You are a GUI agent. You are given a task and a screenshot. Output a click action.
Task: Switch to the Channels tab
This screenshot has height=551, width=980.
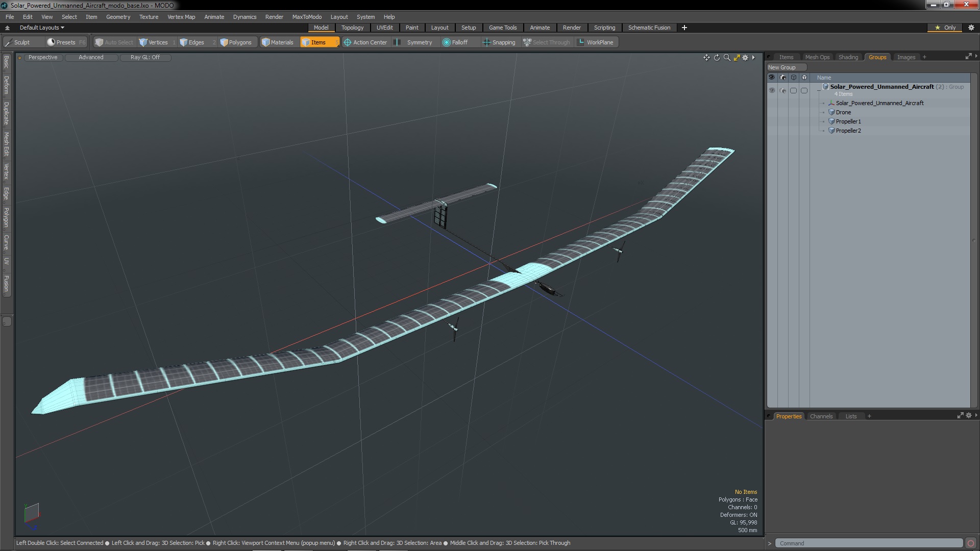(821, 416)
